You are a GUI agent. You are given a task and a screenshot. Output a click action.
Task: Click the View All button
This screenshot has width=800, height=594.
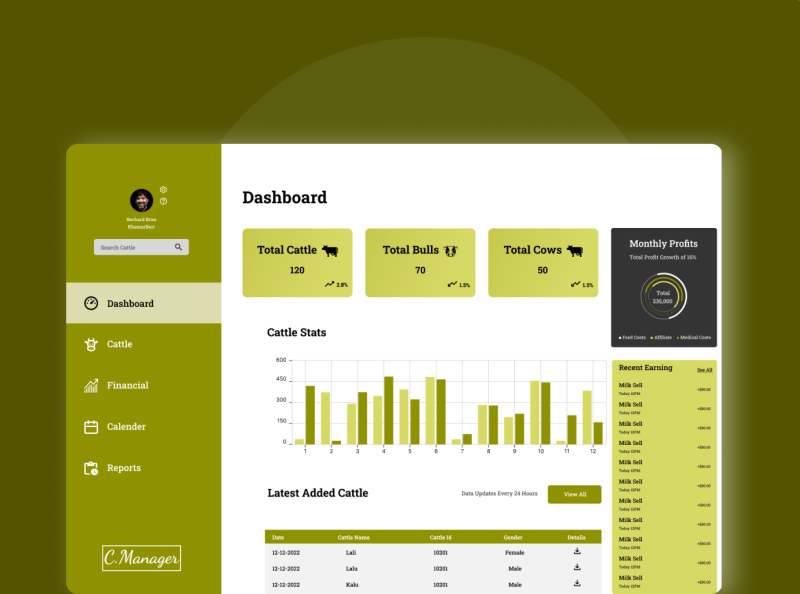coord(574,494)
